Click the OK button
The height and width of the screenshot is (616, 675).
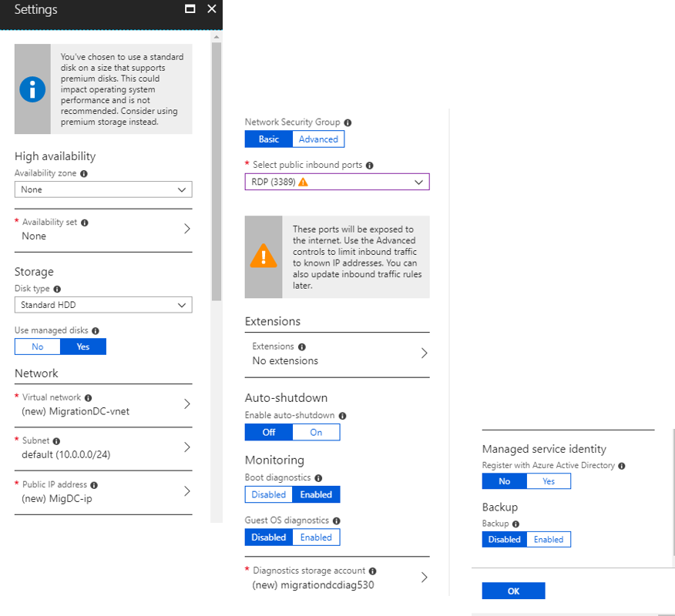tap(513, 591)
